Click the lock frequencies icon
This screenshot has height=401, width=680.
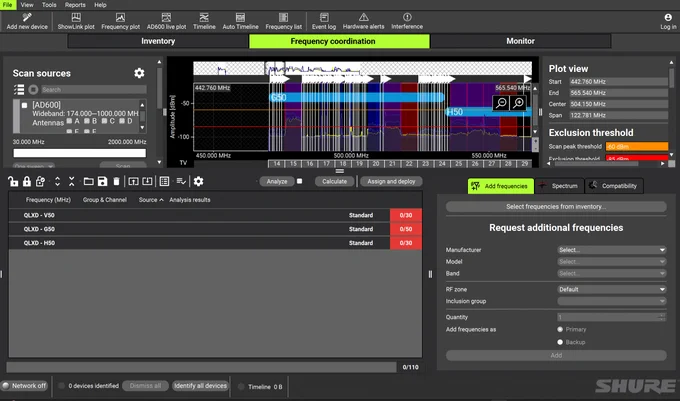pyautogui.click(x=27, y=181)
